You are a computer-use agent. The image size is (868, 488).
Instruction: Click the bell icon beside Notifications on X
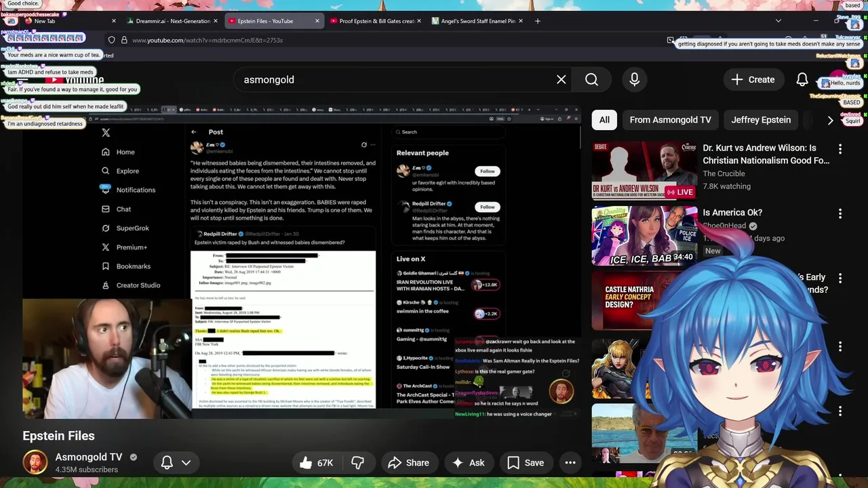(106, 190)
